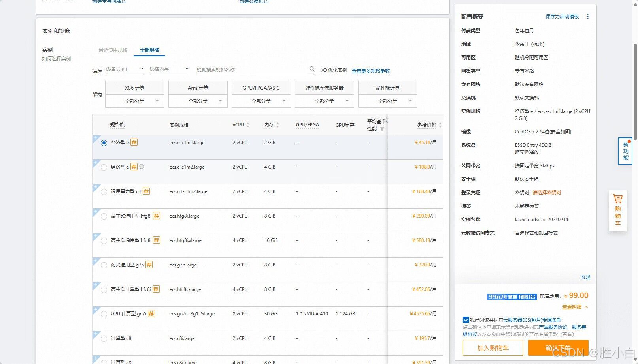
Task: Expand the 弹性裸金属服务器 全部分类 dropdown
Action: [x=325, y=101]
